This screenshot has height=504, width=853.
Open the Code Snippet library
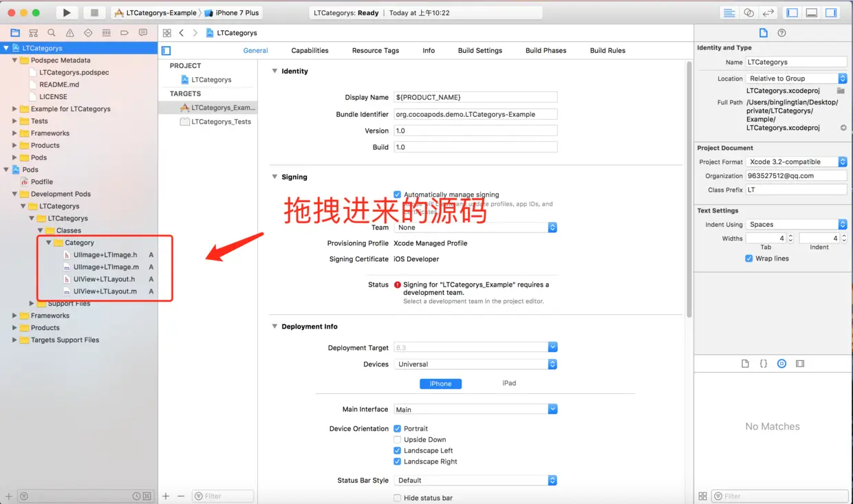[764, 364]
